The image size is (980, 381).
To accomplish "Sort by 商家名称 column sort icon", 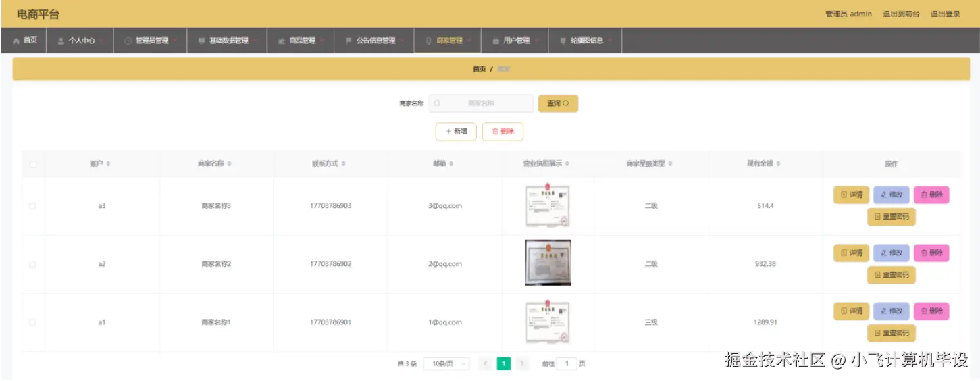I will tap(230, 164).
